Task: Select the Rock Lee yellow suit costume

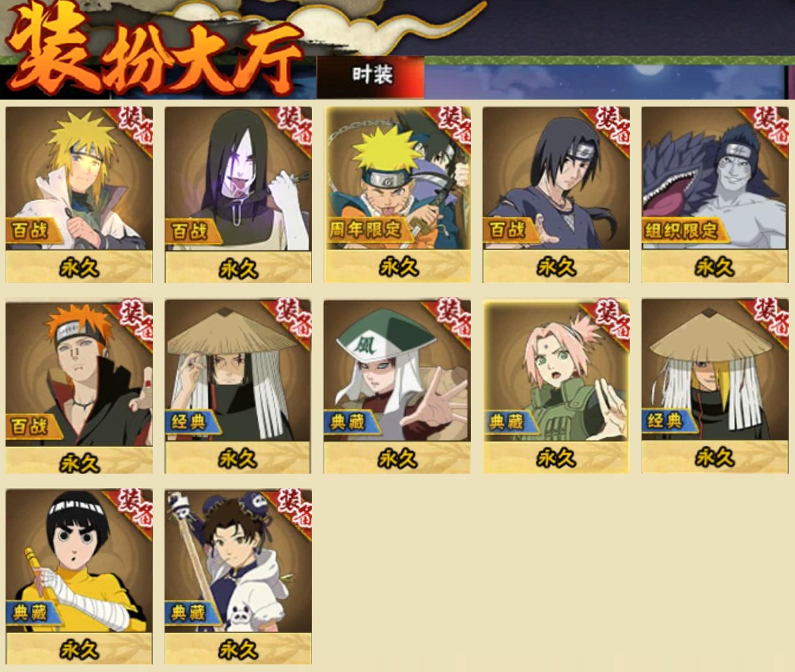Action: (79, 577)
